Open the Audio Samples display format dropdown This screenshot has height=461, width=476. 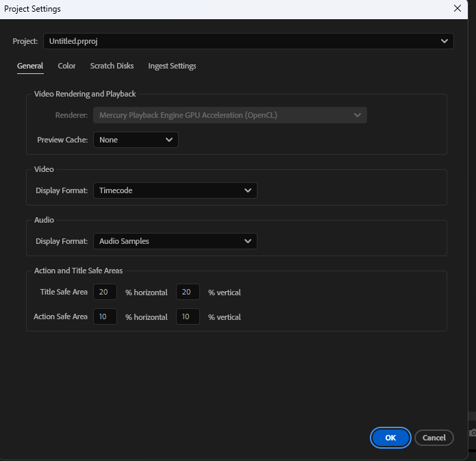click(175, 241)
